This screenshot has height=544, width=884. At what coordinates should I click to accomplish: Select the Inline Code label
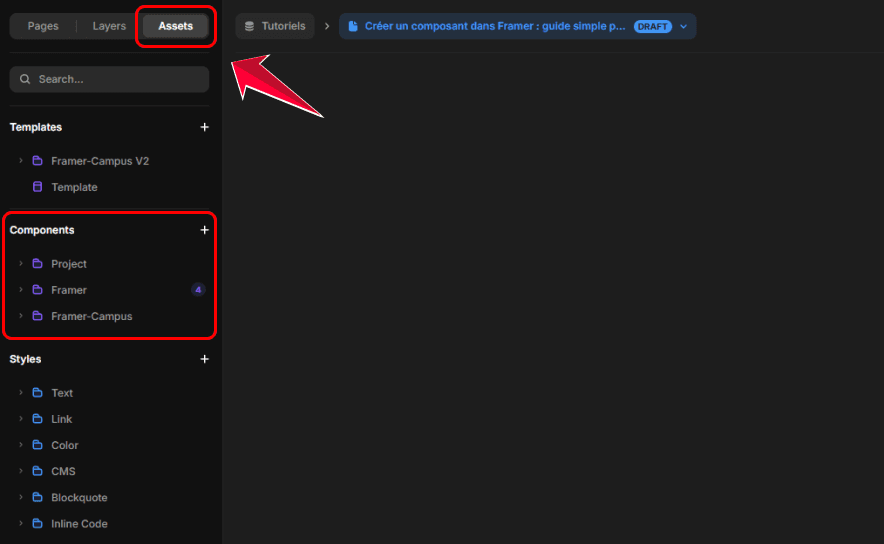point(79,524)
